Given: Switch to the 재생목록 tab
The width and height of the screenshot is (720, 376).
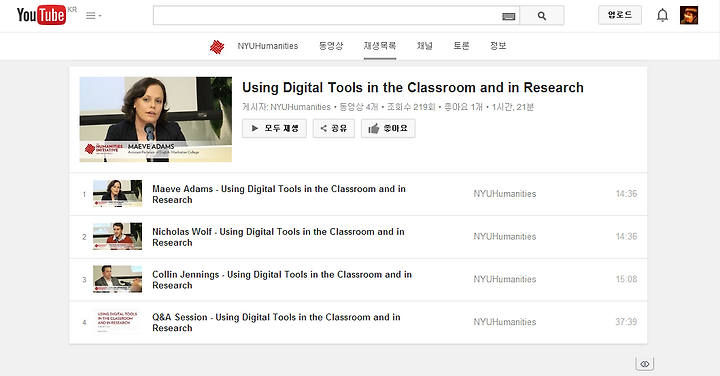Looking at the screenshot, I should coord(380,46).
